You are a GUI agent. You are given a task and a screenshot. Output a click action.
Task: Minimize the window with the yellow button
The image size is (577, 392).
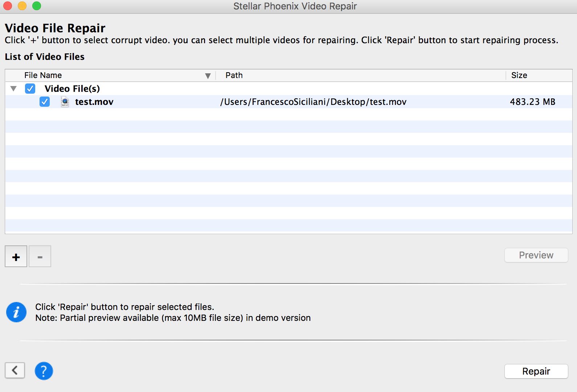coord(22,6)
